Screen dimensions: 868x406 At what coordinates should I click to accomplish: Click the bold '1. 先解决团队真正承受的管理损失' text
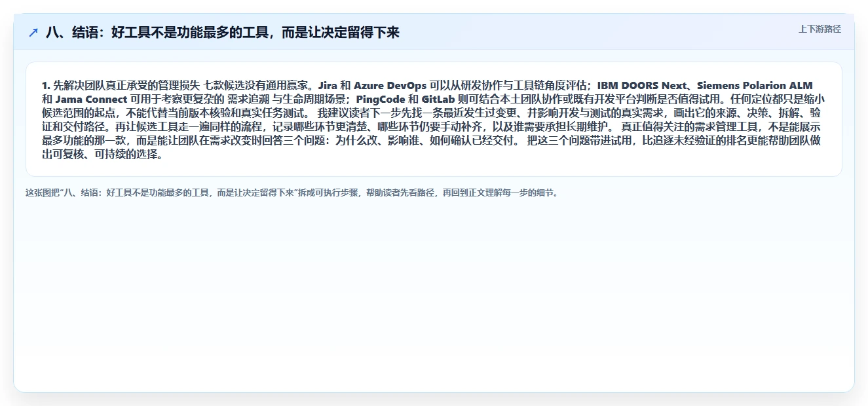click(x=121, y=86)
